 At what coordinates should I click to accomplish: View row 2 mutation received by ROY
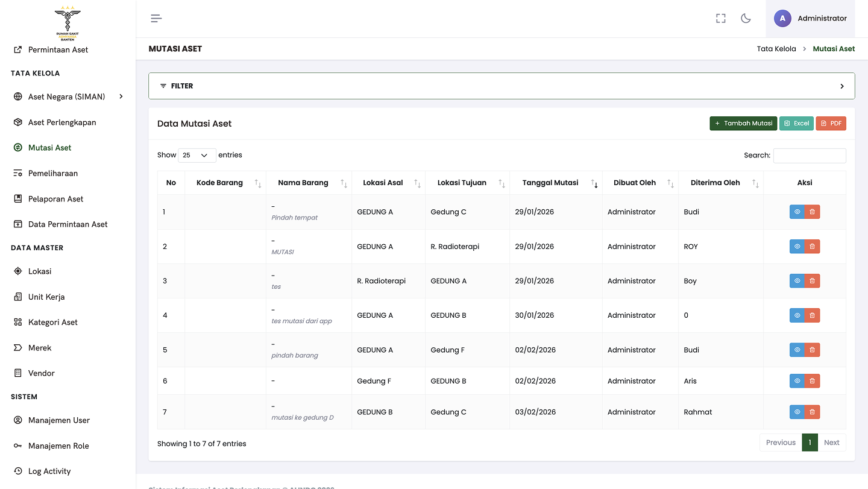click(x=797, y=247)
